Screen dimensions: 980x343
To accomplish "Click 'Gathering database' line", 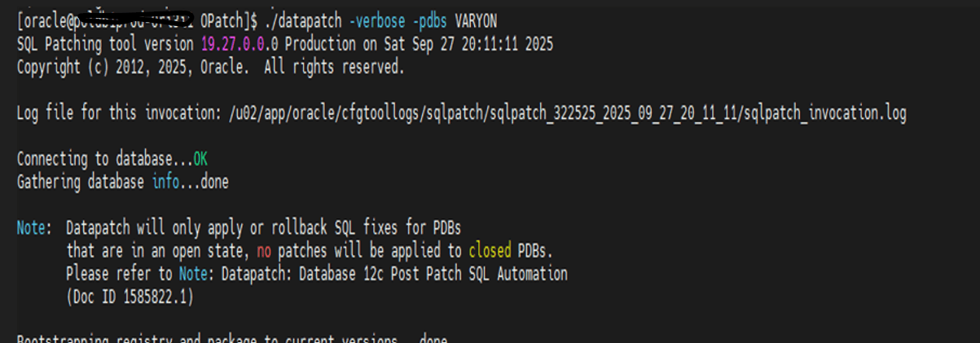I will 81,182.
